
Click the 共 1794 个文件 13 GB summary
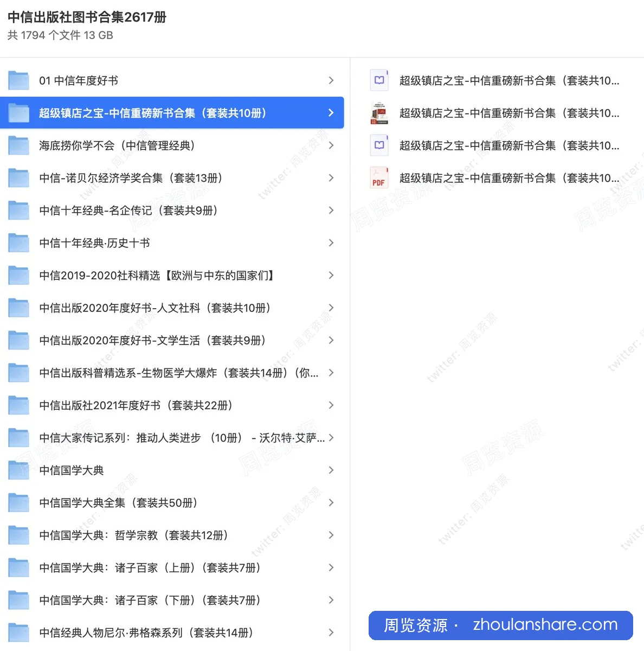pos(60,35)
